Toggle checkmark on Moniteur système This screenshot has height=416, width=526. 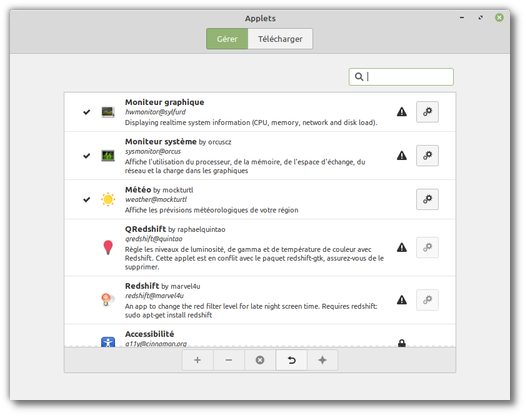[87, 156]
